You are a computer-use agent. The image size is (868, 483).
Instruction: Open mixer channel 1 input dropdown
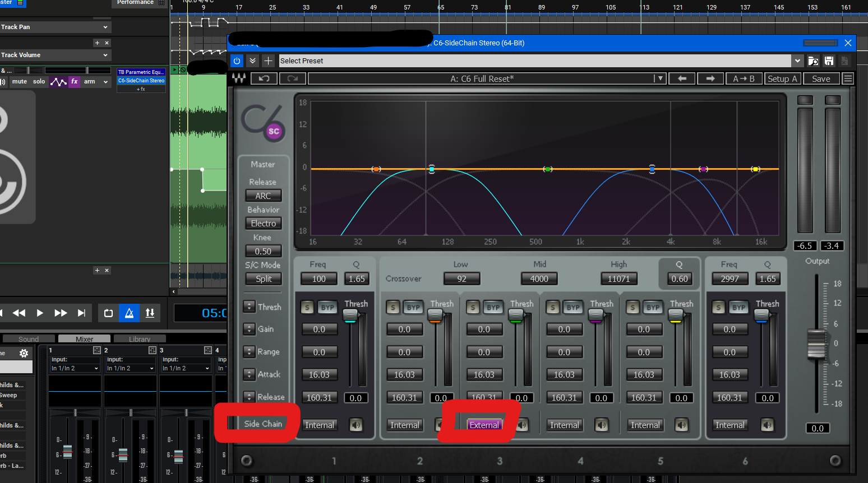[75, 368]
